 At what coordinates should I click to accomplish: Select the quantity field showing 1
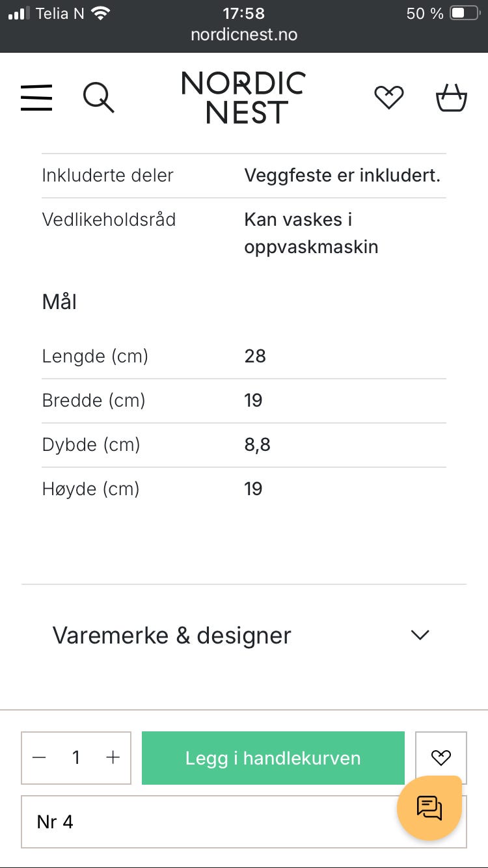76,757
